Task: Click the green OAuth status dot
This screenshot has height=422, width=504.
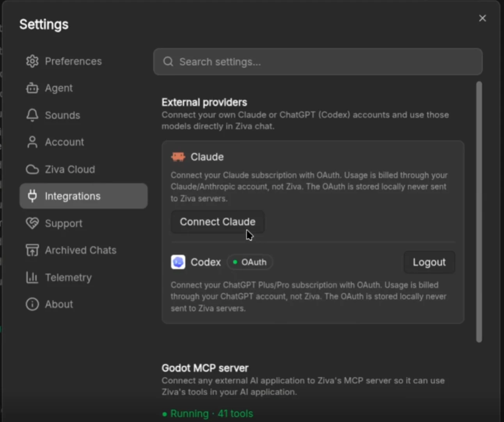Action: click(235, 262)
